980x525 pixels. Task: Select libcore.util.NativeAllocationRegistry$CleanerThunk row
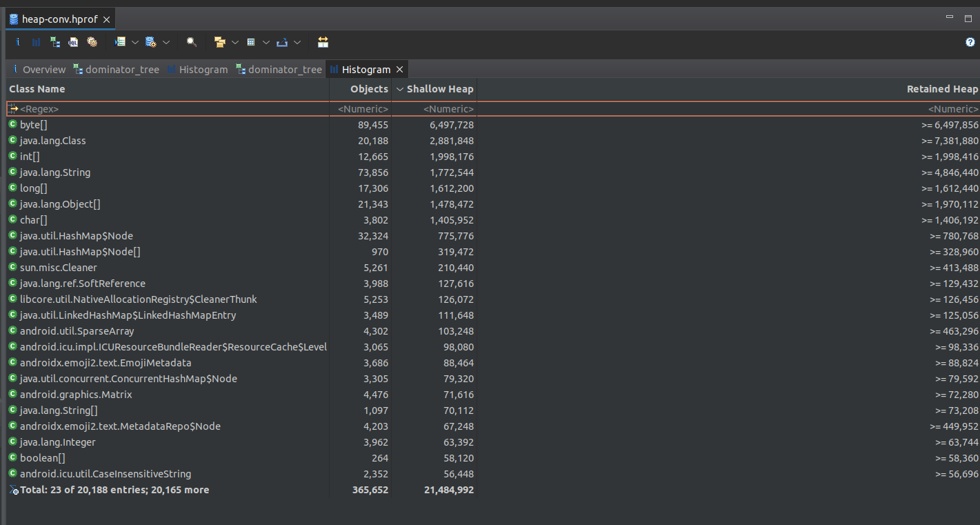[493, 299]
